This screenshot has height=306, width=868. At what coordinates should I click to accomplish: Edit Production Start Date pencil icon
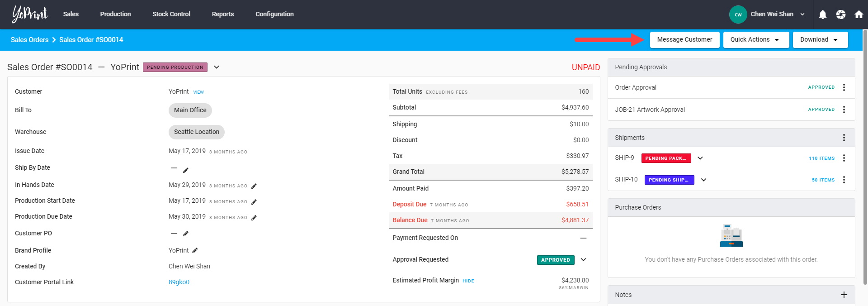point(254,202)
